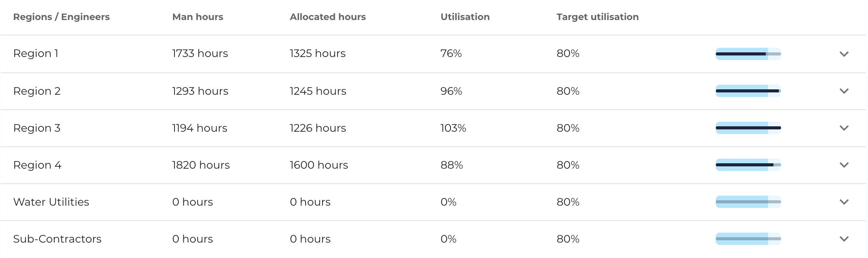This screenshot has height=258, width=868.
Task: Click Region 1's utilisation progress bar
Action: [748, 54]
